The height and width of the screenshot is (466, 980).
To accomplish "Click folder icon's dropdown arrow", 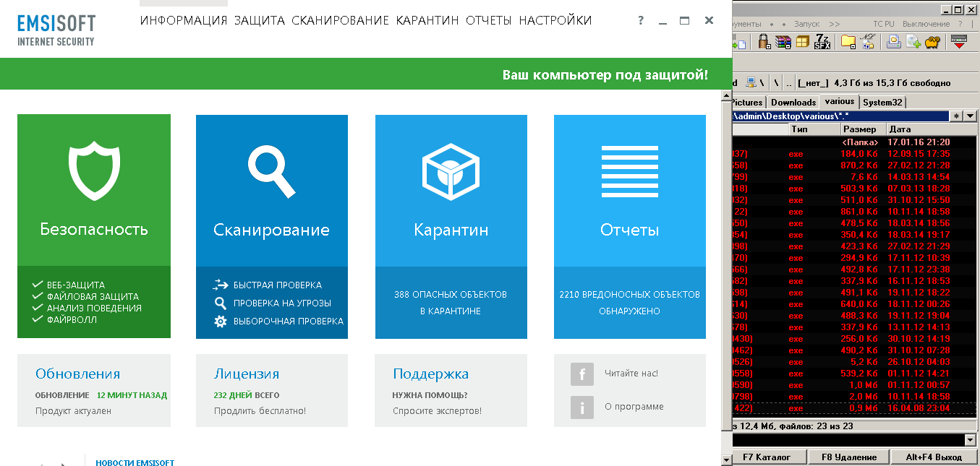I will 853,46.
